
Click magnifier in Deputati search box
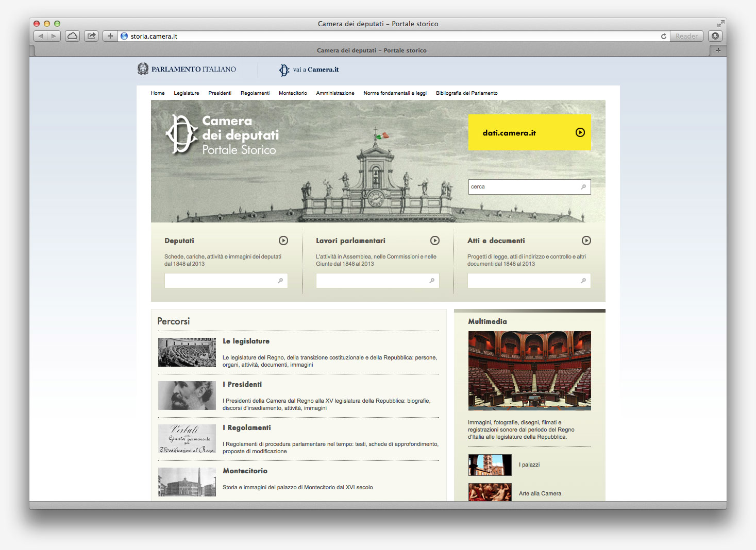(x=280, y=281)
